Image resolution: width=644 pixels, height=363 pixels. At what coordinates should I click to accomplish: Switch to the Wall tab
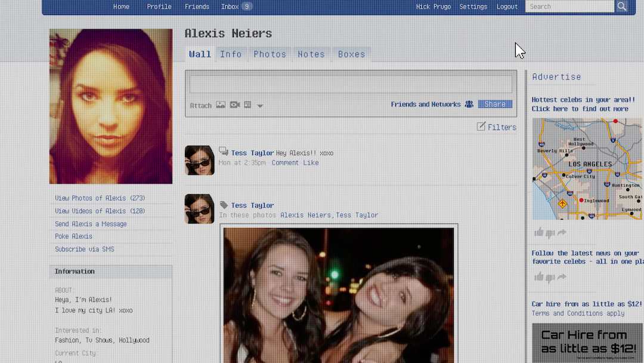click(x=200, y=54)
